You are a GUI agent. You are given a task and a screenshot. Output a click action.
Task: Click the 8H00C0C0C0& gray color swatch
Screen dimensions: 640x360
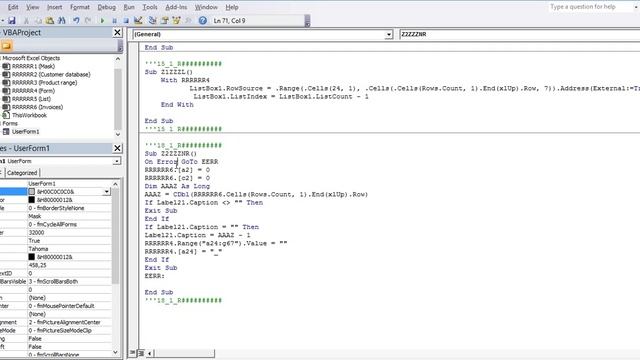pyautogui.click(x=31, y=191)
